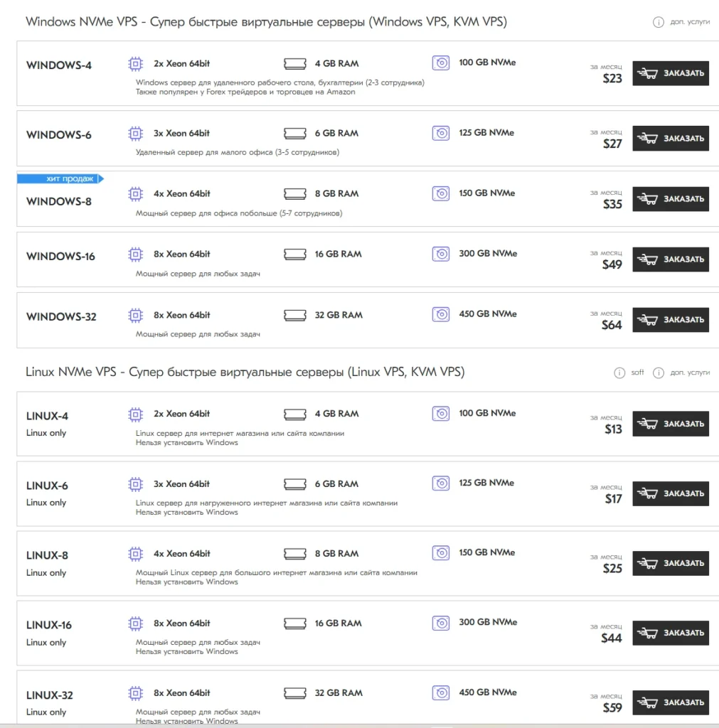Open the soft info icon in Linux section
The height and width of the screenshot is (728, 719).
click(619, 373)
